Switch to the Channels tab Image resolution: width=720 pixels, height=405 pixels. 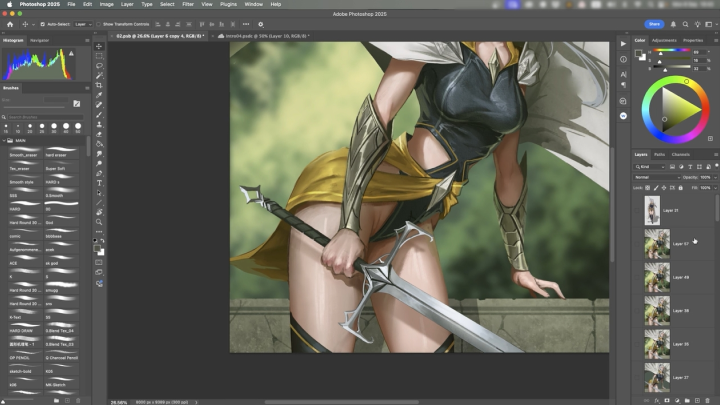[x=680, y=154]
